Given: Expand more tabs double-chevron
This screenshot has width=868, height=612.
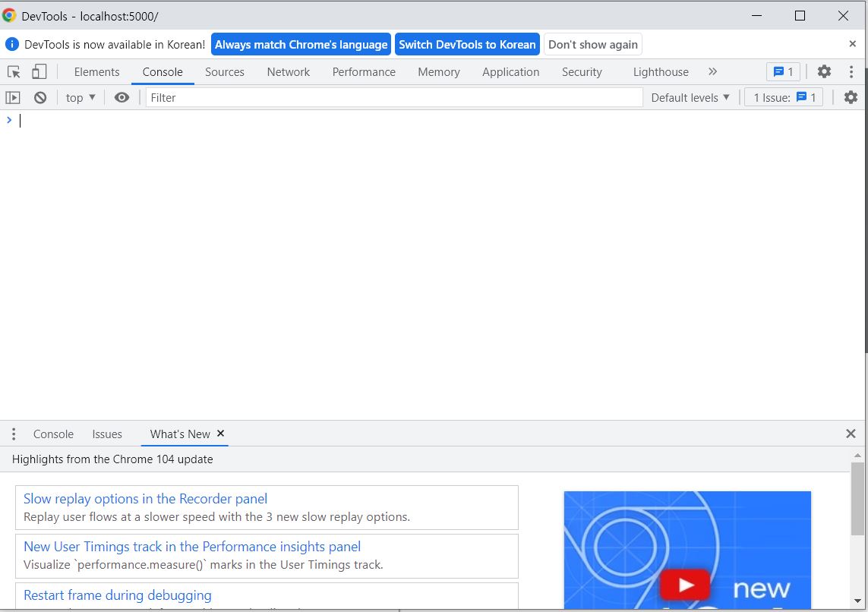Looking at the screenshot, I should point(712,71).
